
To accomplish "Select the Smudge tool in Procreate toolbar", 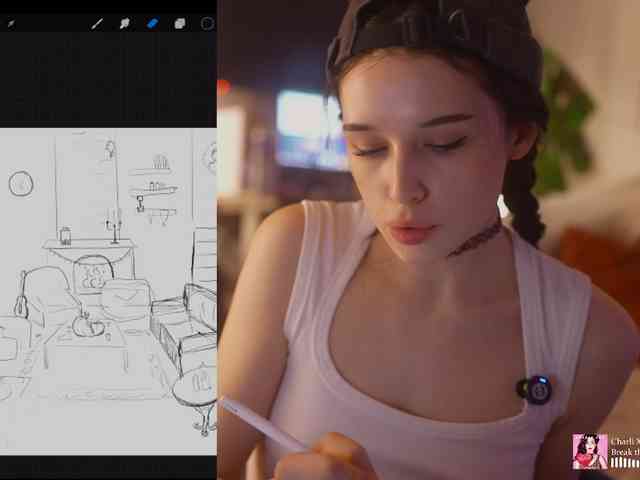I will pyautogui.click(x=124, y=23).
